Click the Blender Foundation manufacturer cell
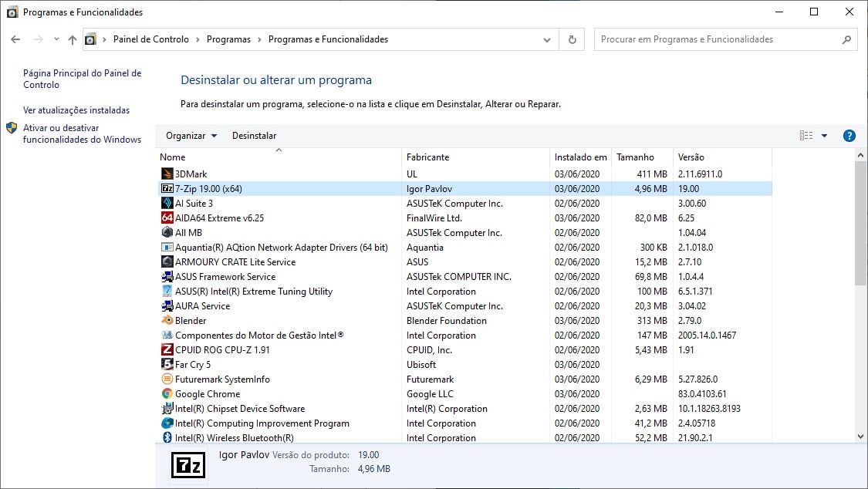 click(447, 320)
